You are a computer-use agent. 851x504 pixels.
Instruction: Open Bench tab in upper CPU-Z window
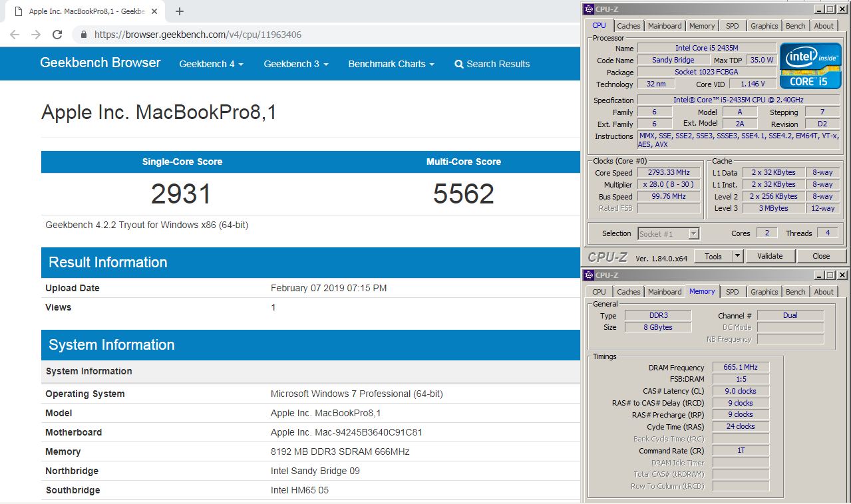[795, 26]
